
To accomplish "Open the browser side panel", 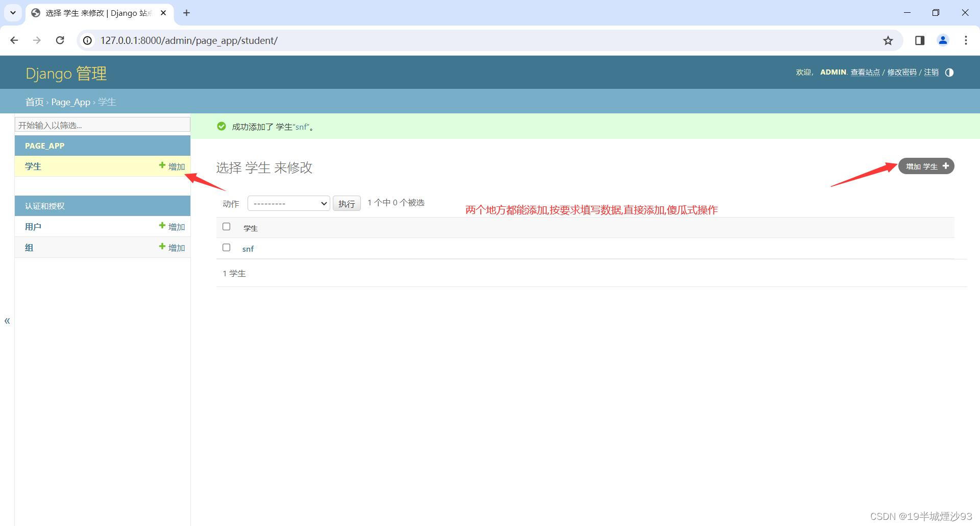I will [920, 40].
